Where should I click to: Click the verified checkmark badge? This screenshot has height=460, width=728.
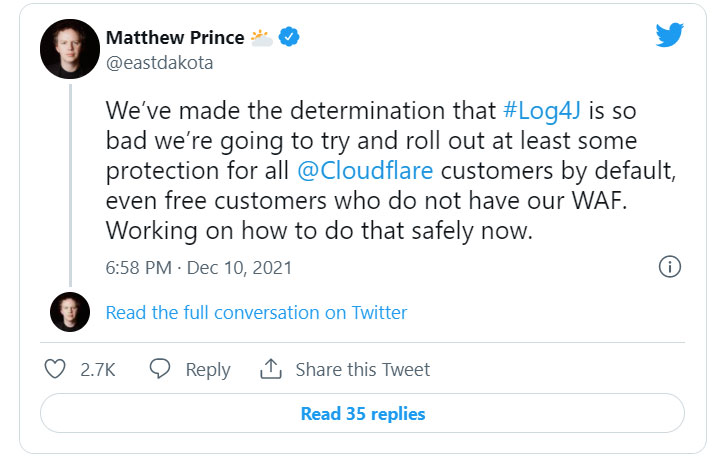(x=290, y=38)
